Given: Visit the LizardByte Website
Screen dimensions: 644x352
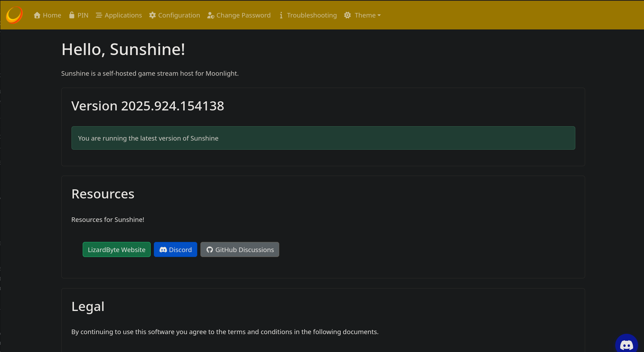Looking at the screenshot, I should tap(116, 250).
